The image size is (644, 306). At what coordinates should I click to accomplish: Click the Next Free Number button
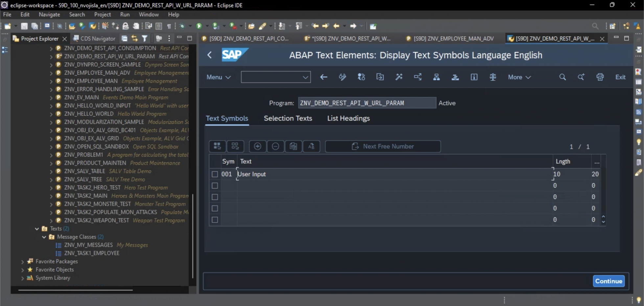382,146
